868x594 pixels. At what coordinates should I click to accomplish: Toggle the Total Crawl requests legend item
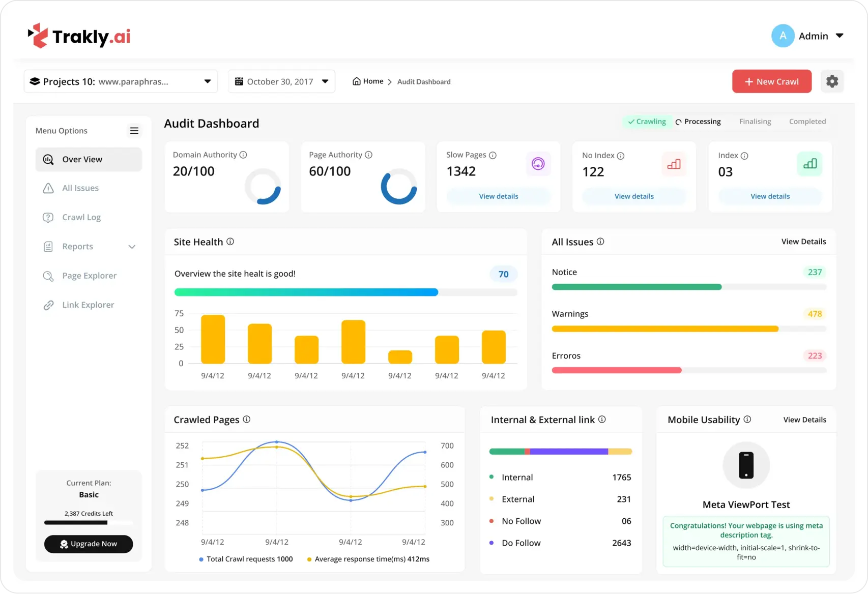pyautogui.click(x=246, y=559)
